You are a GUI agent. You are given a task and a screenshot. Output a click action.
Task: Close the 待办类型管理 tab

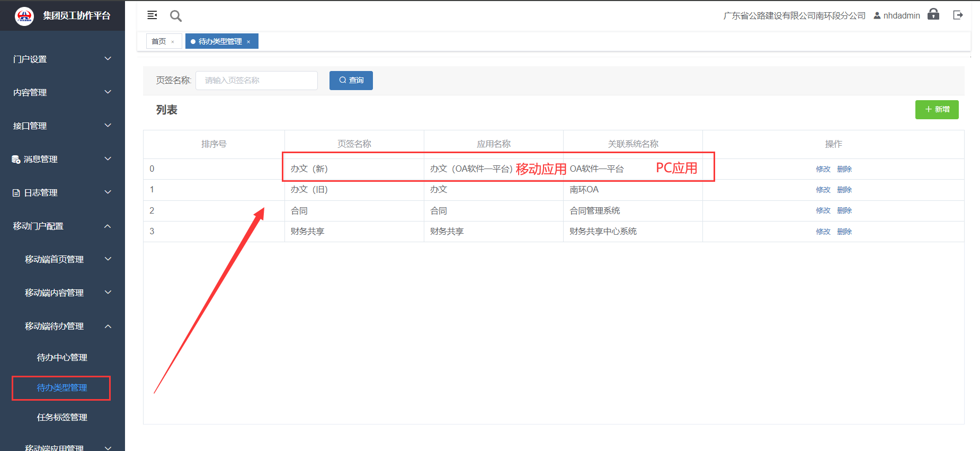click(248, 42)
